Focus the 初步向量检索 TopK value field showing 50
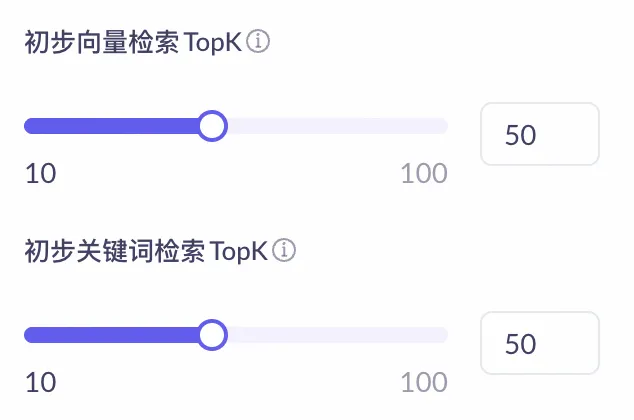The image size is (634, 420). pyautogui.click(x=540, y=134)
